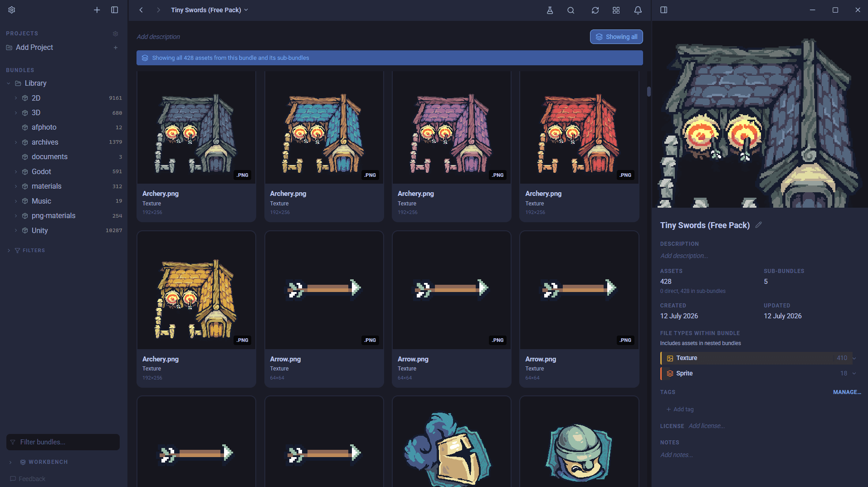Click the '428' assets count value
This screenshot has height=487, width=868.
coord(666,282)
